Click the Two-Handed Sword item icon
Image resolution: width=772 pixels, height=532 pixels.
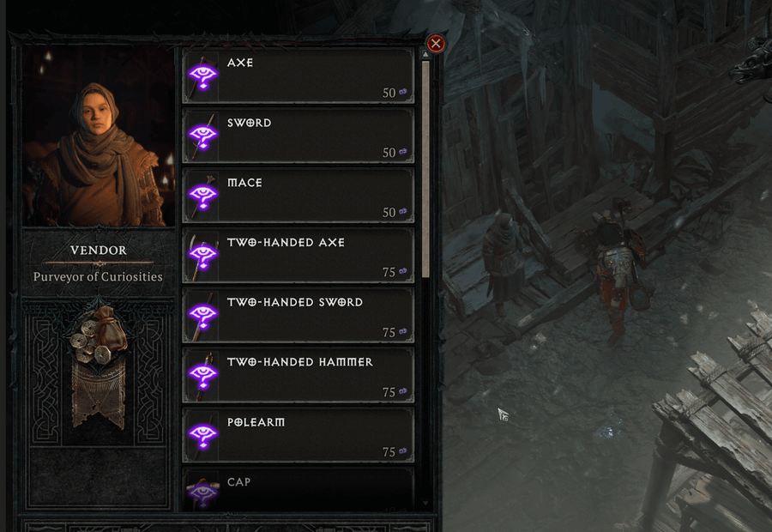202,316
